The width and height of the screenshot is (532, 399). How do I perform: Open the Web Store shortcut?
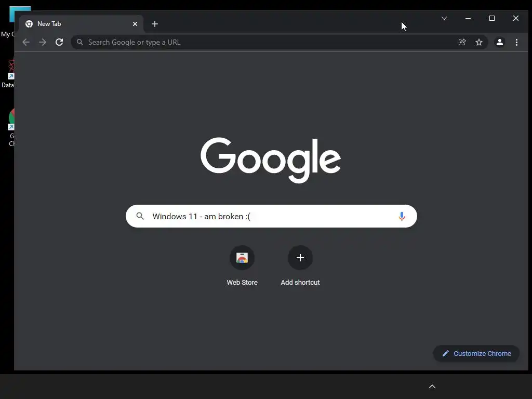[x=242, y=258]
